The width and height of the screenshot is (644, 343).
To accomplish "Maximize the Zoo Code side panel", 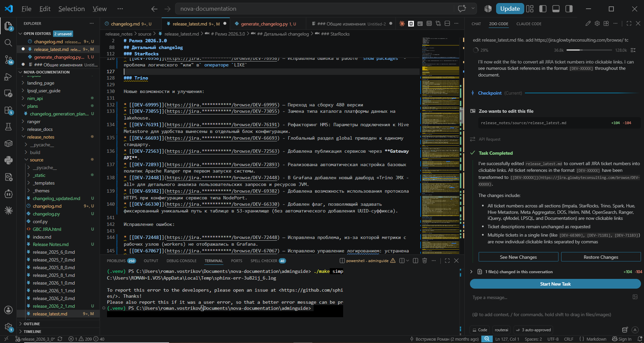I will click(629, 23).
